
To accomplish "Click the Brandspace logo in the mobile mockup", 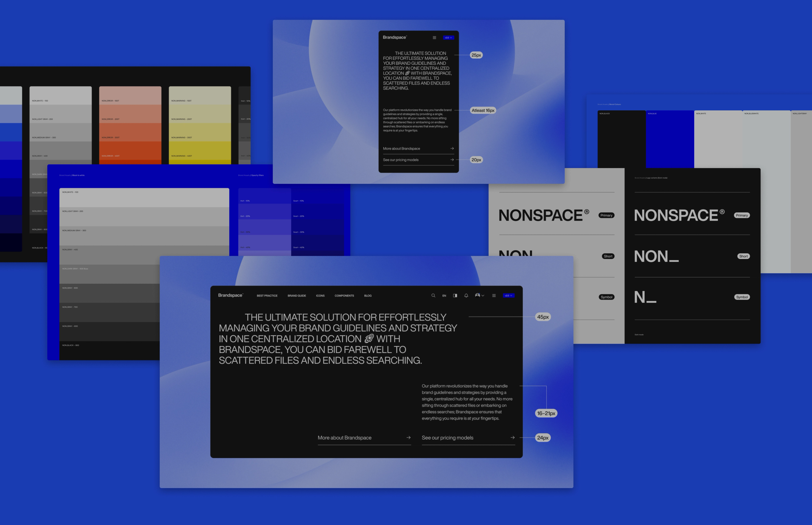I will (394, 38).
